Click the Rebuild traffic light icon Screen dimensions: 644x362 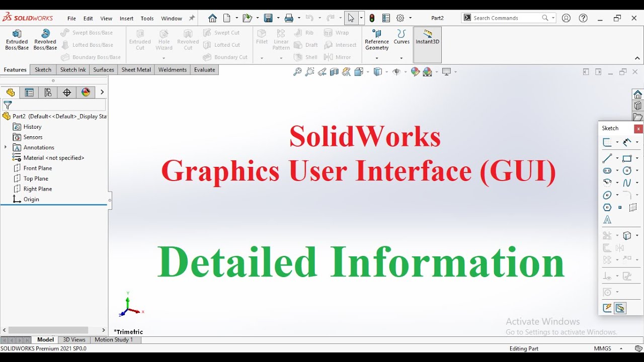(372, 18)
